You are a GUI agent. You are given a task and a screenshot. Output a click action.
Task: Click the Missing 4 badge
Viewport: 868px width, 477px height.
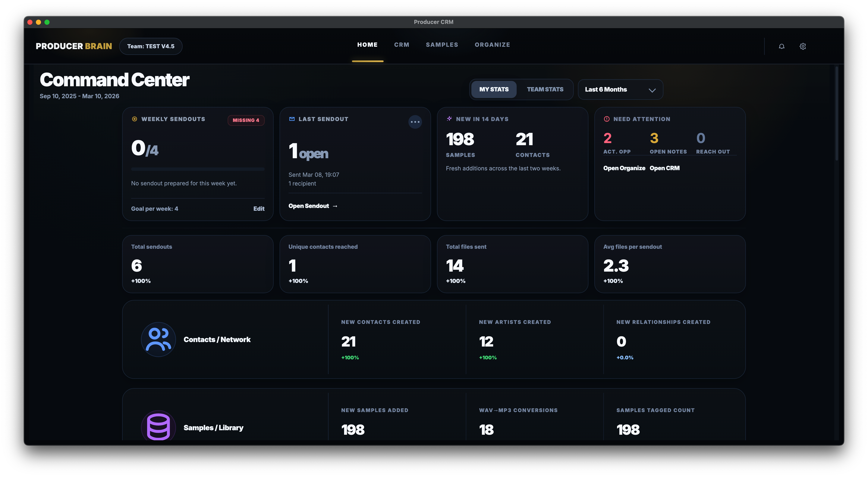point(246,120)
